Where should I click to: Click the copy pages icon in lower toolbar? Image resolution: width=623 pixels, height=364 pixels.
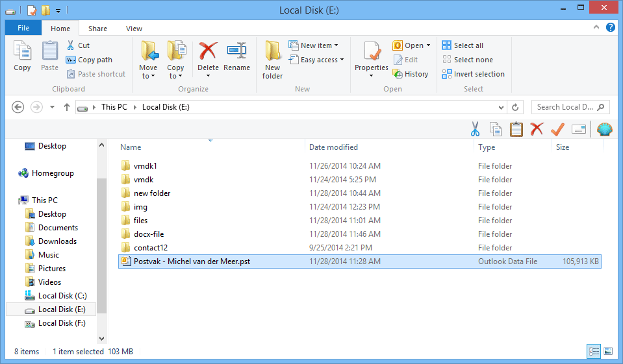(x=496, y=129)
